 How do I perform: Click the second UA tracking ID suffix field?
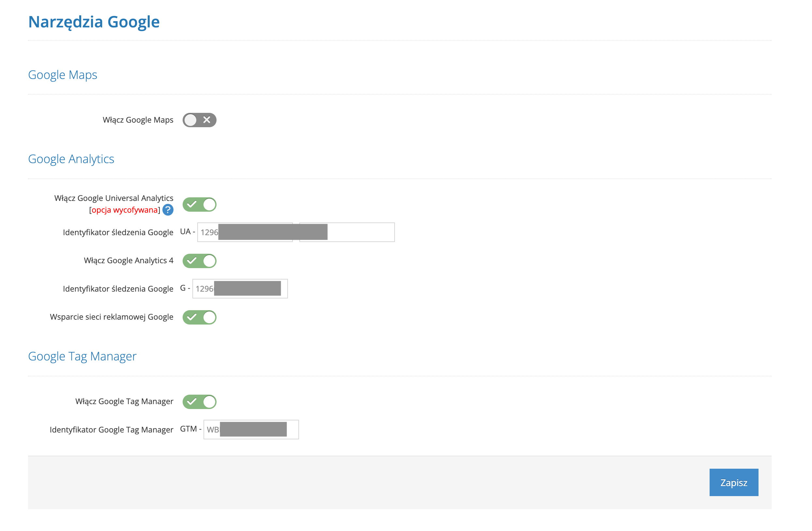pos(360,233)
